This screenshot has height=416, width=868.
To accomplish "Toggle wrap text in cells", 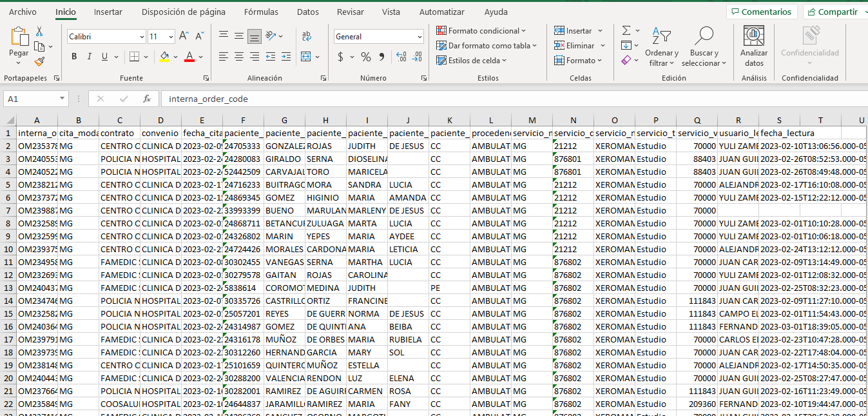I will click(x=307, y=37).
